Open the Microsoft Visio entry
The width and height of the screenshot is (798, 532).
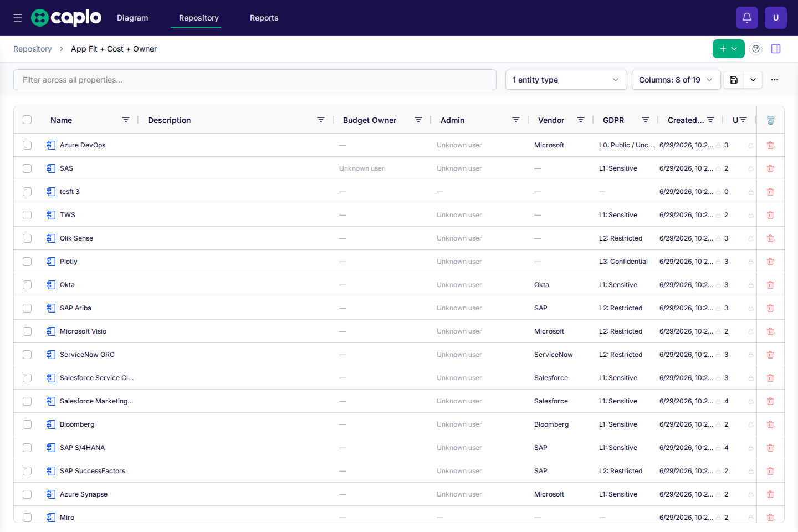[83, 331]
